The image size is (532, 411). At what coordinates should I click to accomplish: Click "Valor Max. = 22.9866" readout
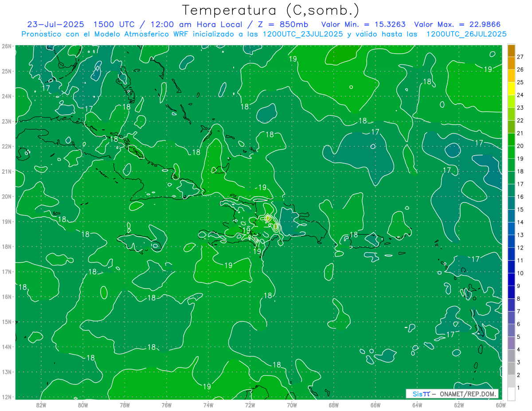click(x=458, y=24)
